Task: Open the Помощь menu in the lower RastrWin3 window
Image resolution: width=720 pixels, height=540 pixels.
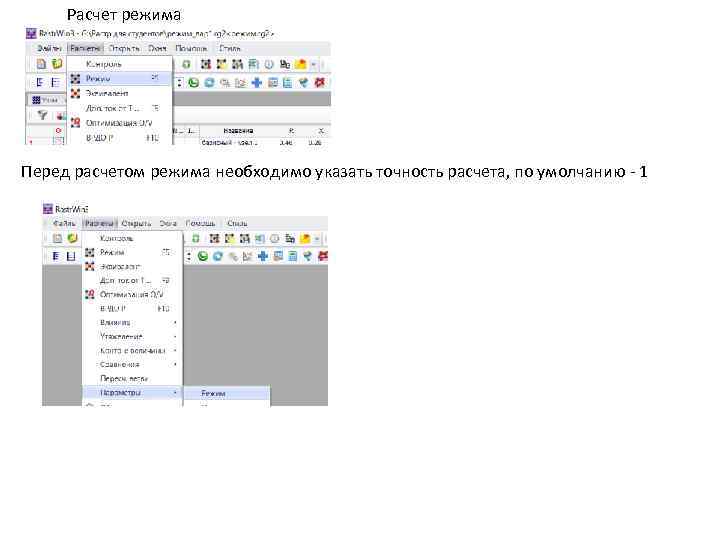Action: pos(200,223)
